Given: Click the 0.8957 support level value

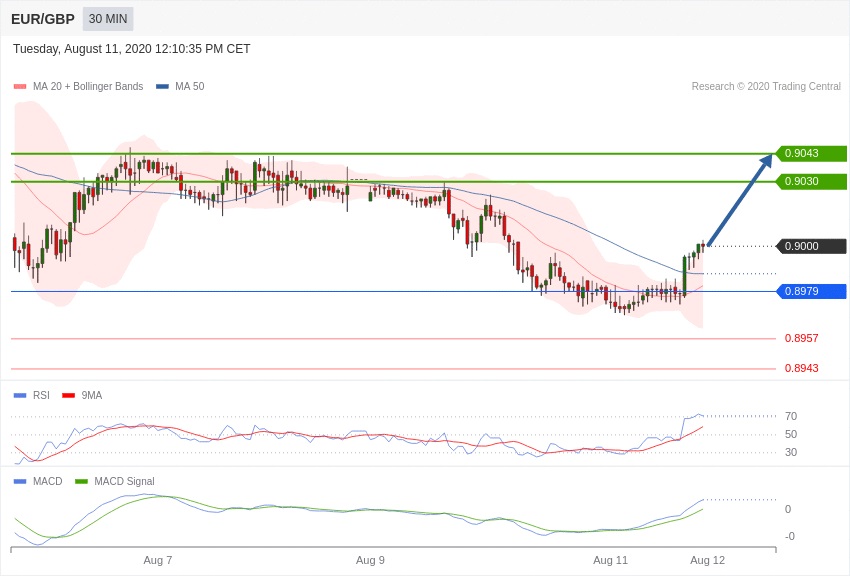Looking at the screenshot, I should pyautogui.click(x=801, y=338).
